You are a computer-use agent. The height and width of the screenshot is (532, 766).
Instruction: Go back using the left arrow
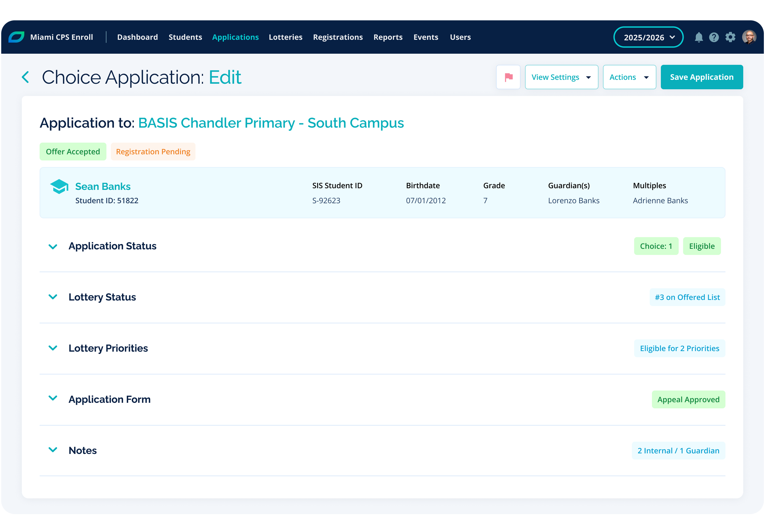[x=26, y=77]
